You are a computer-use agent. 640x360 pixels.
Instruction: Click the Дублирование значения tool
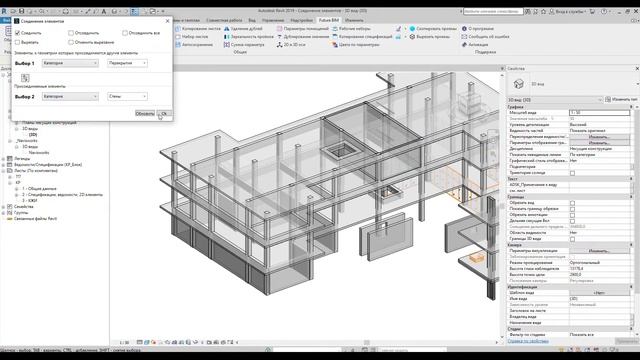tap(303, 37)
